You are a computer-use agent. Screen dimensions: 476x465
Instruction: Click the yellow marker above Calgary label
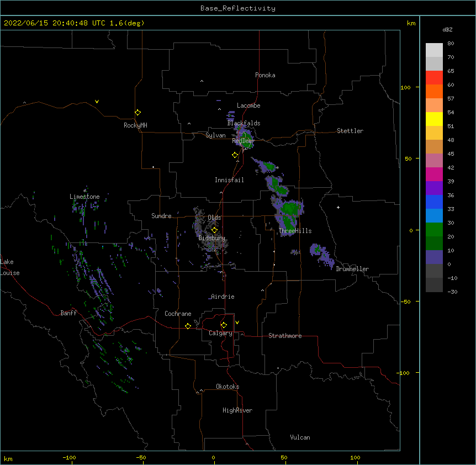point(224,325)
